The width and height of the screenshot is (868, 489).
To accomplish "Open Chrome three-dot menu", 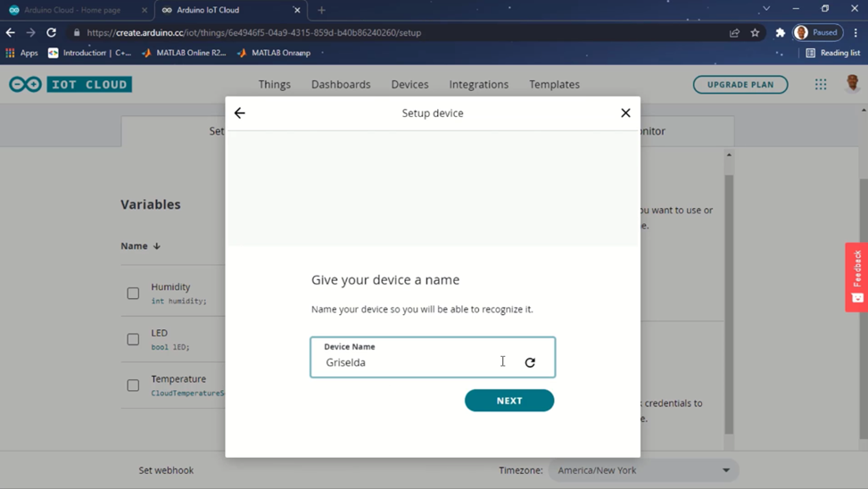I will click(856, 33).
